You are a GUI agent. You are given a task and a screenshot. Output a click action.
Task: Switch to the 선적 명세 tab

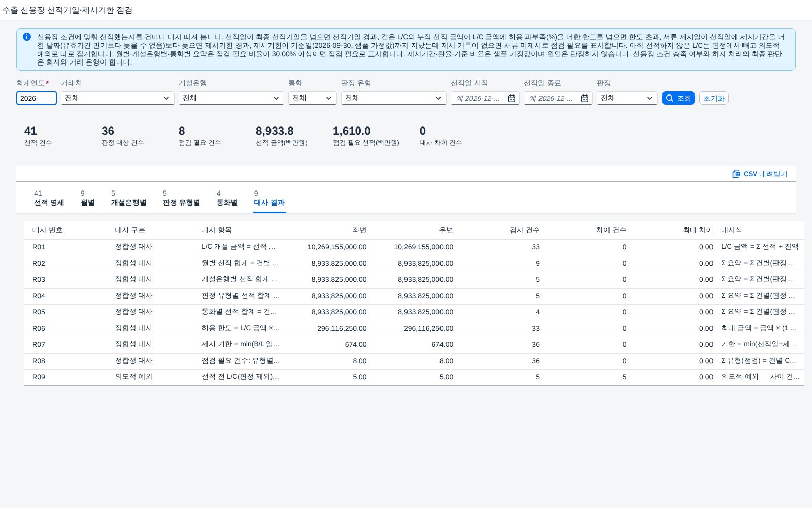pyautogui.click(x=49, y=198)
